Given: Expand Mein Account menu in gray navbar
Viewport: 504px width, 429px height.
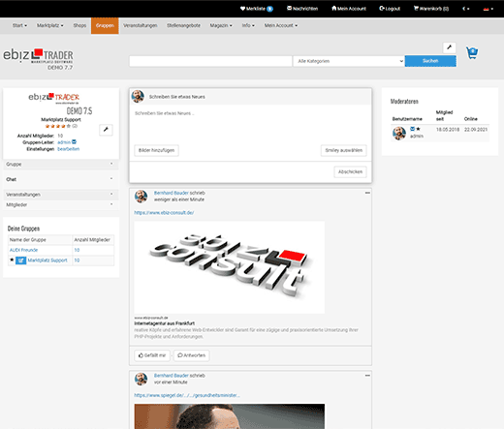Looking at the screenshot, I should [x=281, y=25].
